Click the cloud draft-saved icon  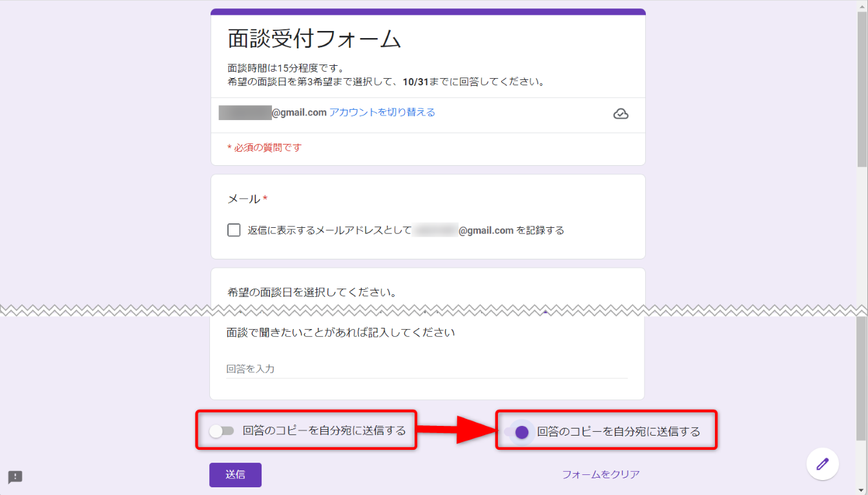pyautogui.click(x=621, y=114)
